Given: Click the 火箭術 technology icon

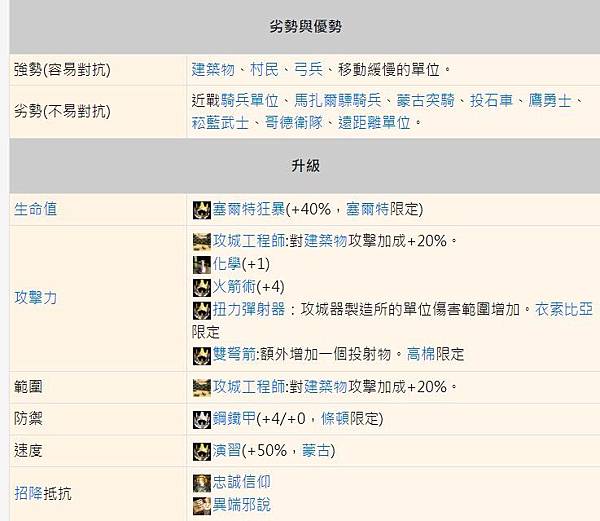Looking at the screenshot, I should click(201, 287).
